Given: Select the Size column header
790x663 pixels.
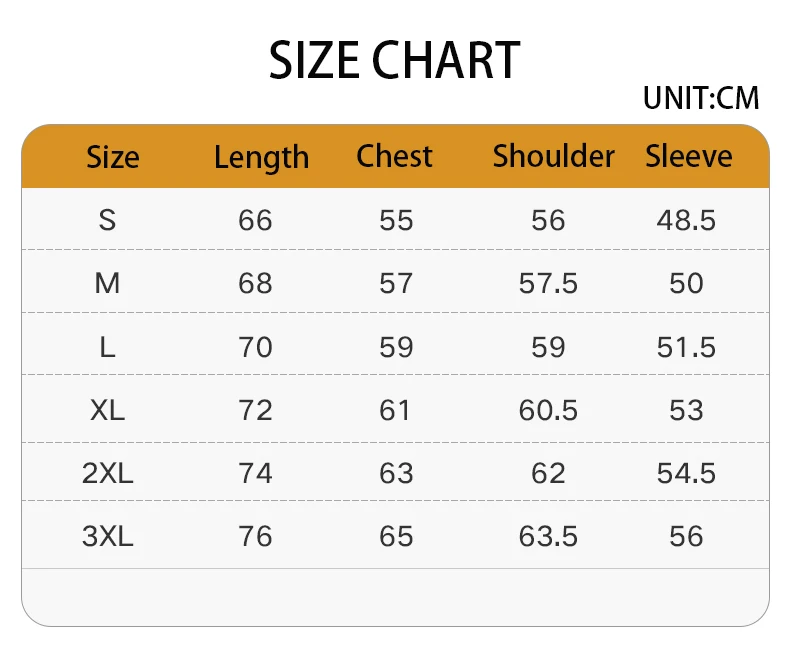Looking at the screenshot, I should (113, 157).
